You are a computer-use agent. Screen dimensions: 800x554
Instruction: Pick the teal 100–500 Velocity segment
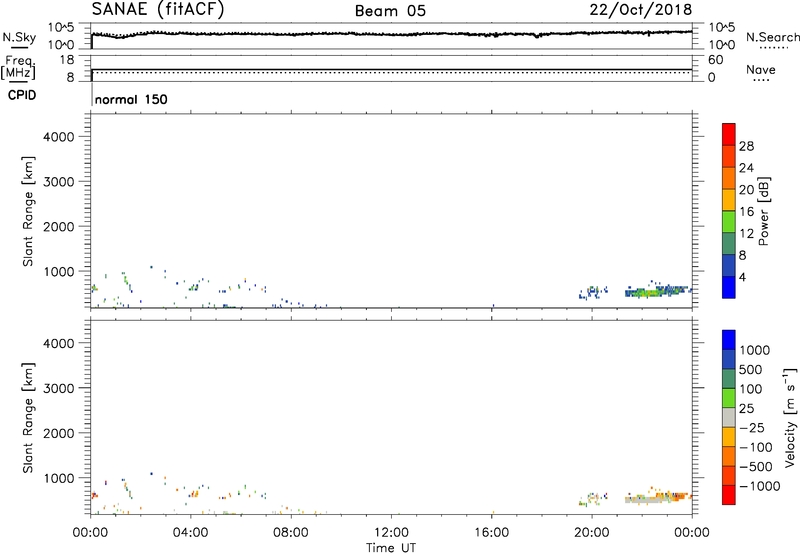pos(729,379)
